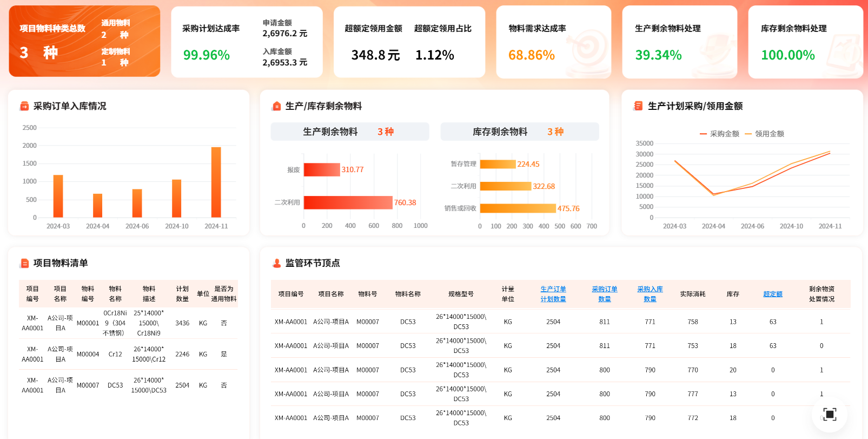Click the 实际消耗 value 758
The image size is (868, 439).
tap(693, 322)
